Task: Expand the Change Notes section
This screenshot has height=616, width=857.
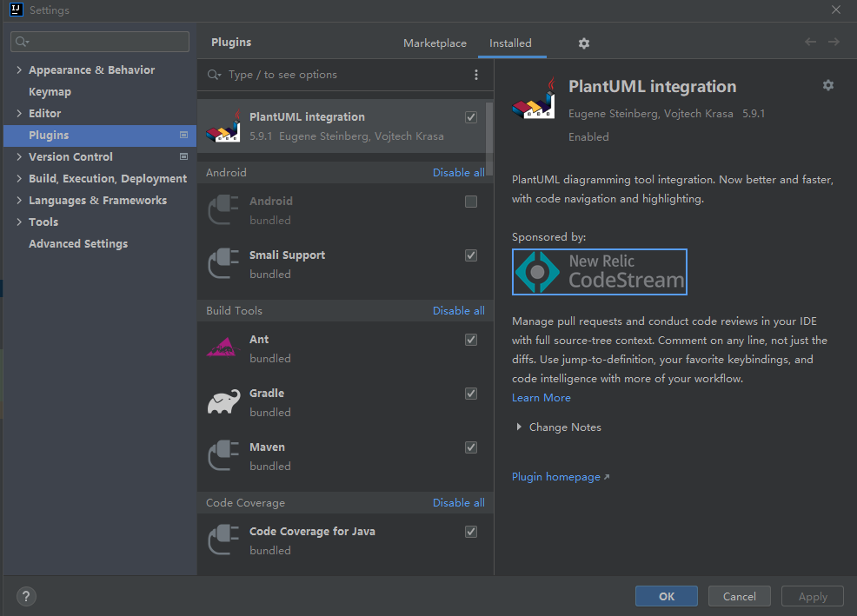Action: (x=519, y=427)
